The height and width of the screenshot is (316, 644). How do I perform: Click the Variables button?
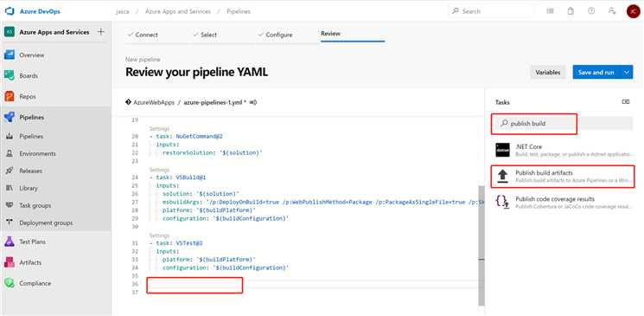tap(547, 73)
